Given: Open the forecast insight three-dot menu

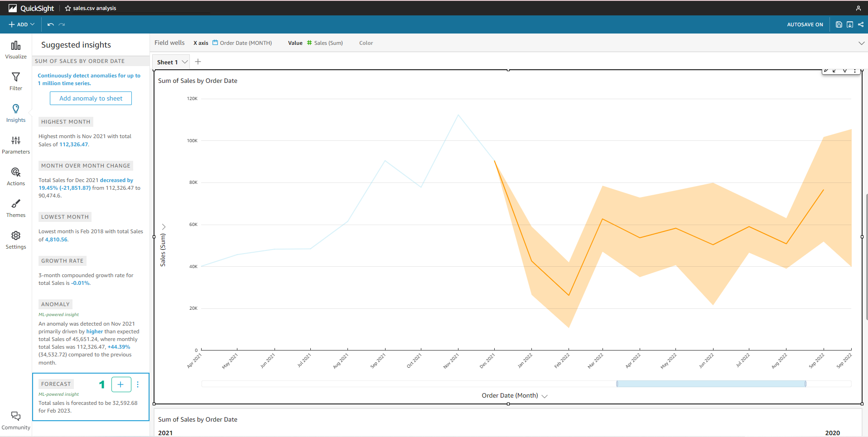Looking at the screenshot, I should click(x=138, y=384).
